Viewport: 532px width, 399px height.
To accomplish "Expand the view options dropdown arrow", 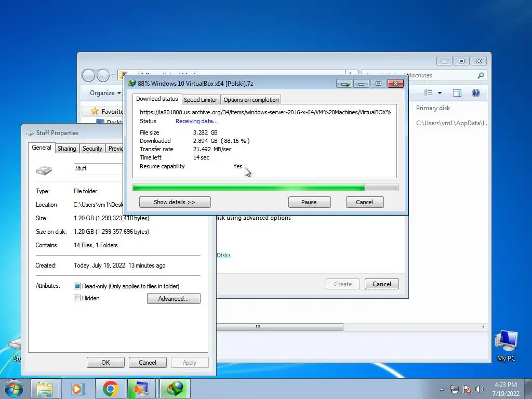I will [440, 93].
